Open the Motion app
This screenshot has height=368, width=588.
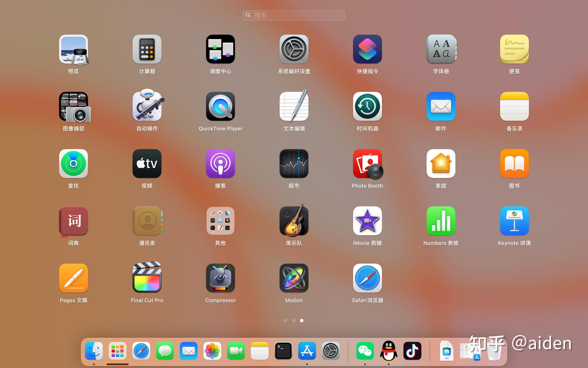click(x=294, y=278)
